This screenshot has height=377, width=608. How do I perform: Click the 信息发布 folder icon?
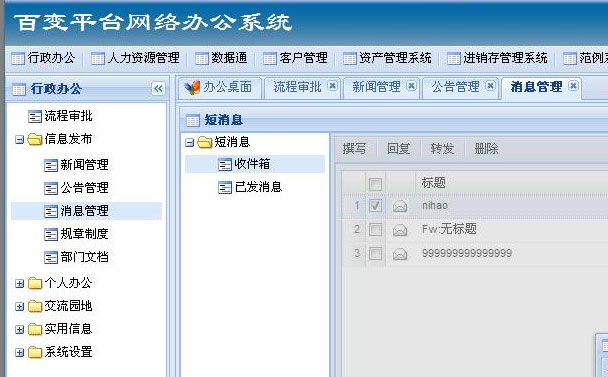(35, 139)
